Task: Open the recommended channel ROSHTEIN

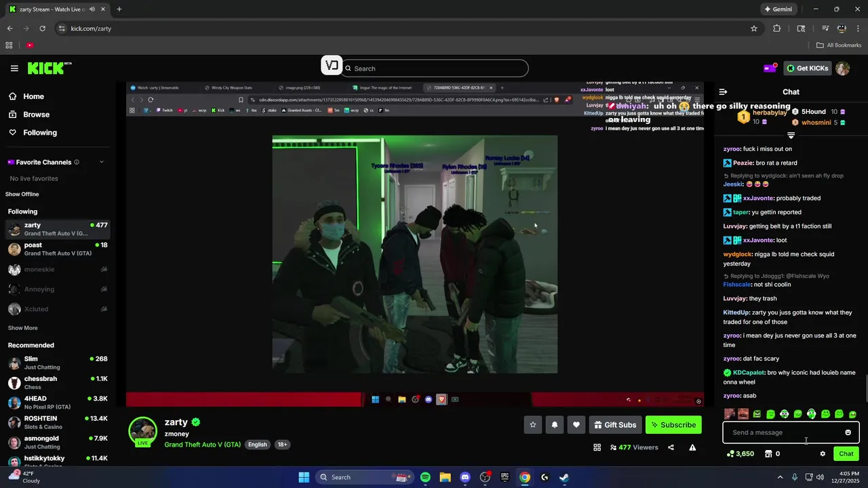Action: 58,423
